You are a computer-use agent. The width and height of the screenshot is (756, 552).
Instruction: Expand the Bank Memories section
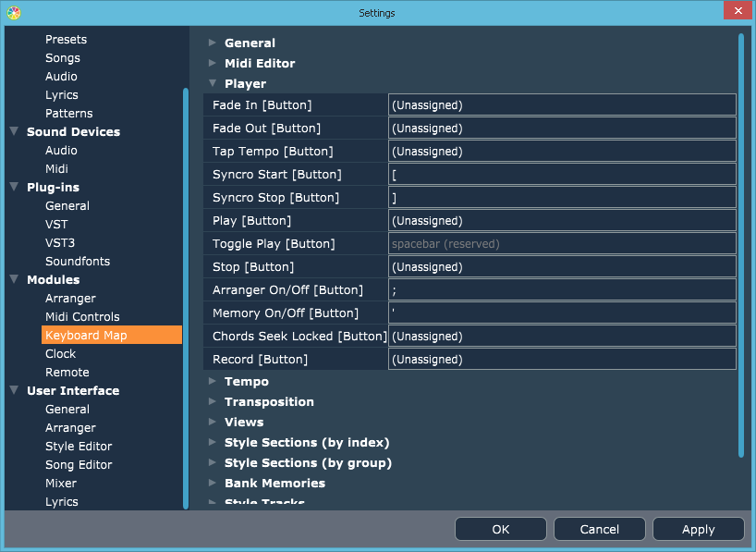coord(213,483)
